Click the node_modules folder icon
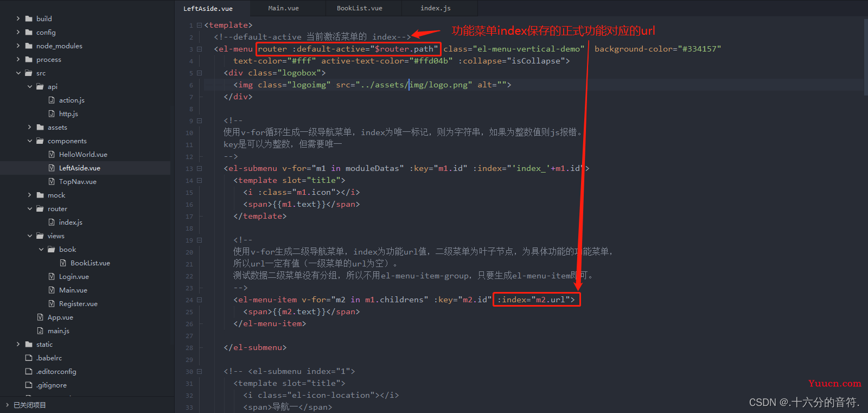 coord(29,46)
